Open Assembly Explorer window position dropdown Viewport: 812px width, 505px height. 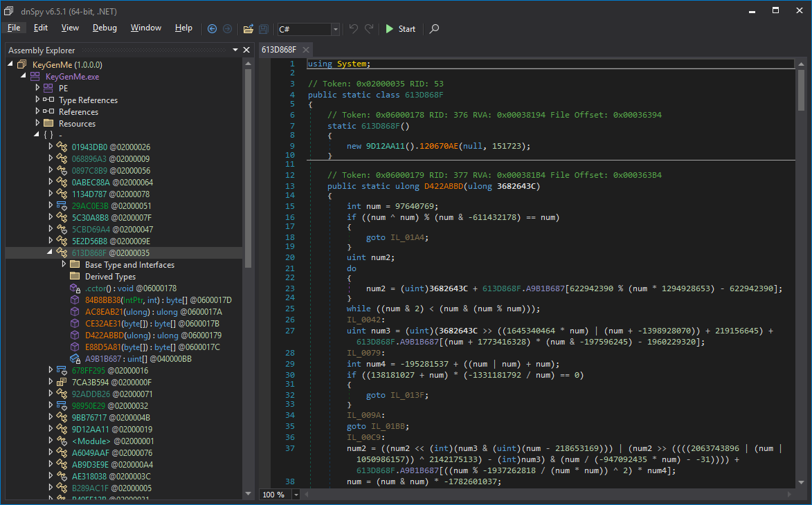(x=235, y=50)
